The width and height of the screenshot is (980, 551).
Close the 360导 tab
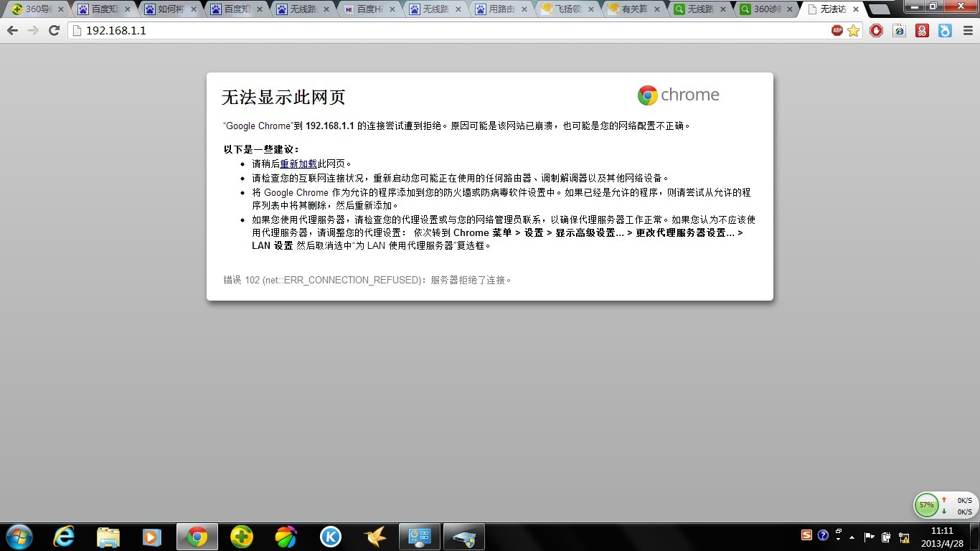click(61, 10)
